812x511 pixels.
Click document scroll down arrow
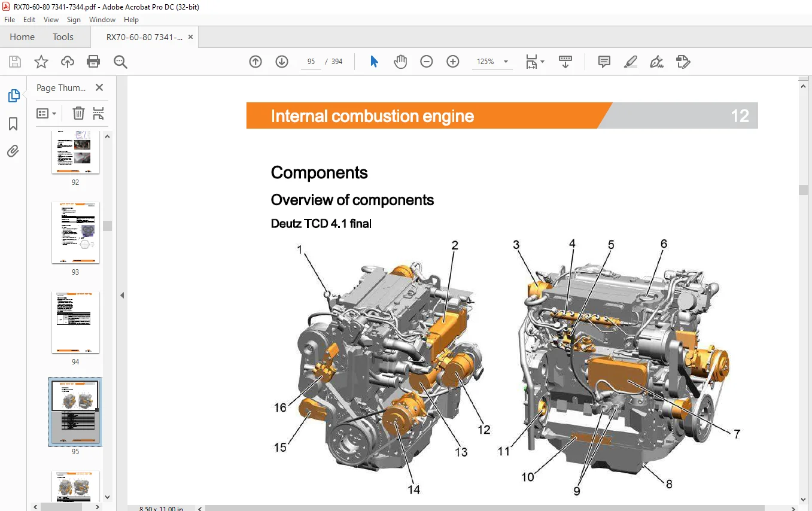[x=804, y=500]
